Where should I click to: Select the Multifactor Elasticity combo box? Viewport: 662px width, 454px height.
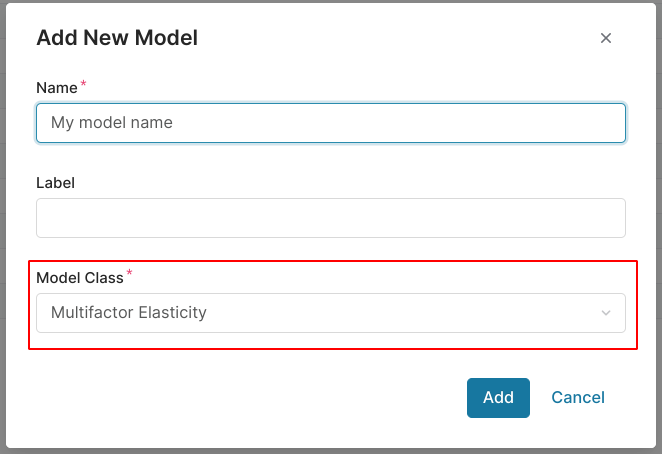click(330, 313)
